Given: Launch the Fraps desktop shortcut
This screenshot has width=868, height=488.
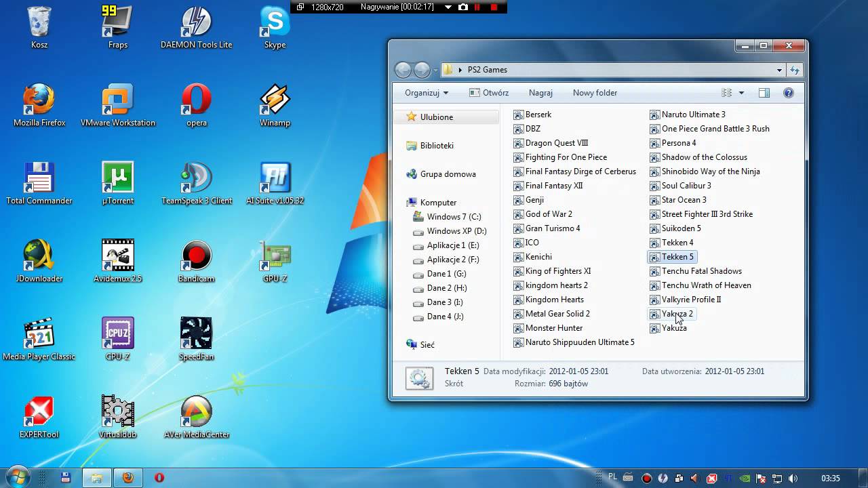Looking at the screenshot, I should click(117, 28).
